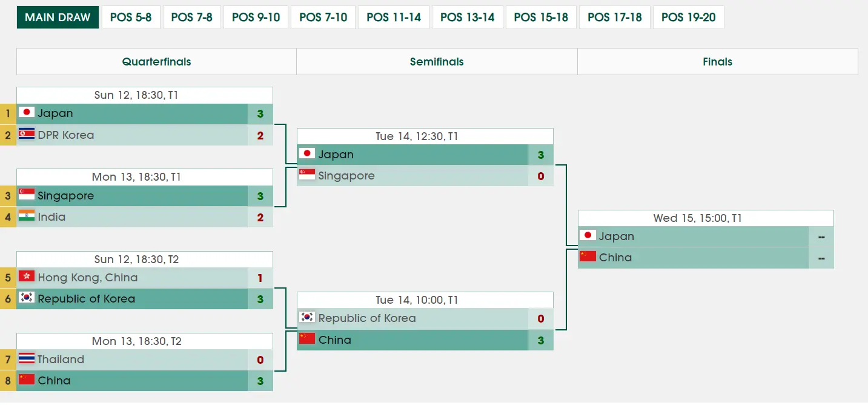Click the Hong Kong, China flag icon

pos(26,277)
